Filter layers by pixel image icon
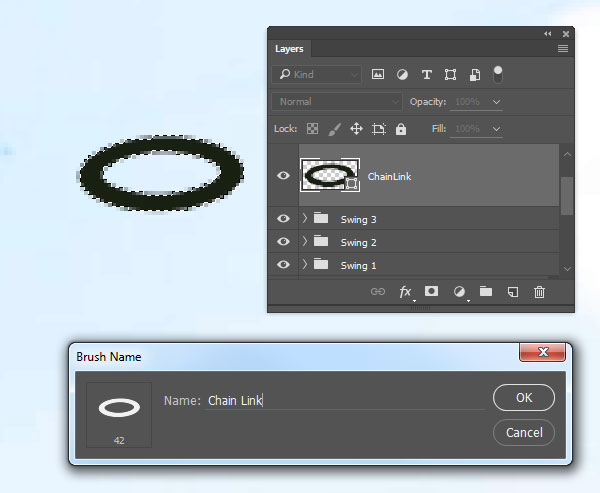 click(x=378, y=74)
